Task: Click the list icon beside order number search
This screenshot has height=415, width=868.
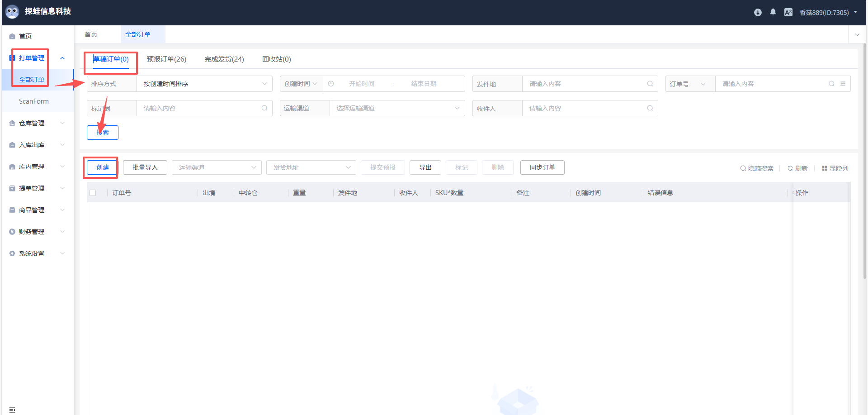Action: point(843,84)
